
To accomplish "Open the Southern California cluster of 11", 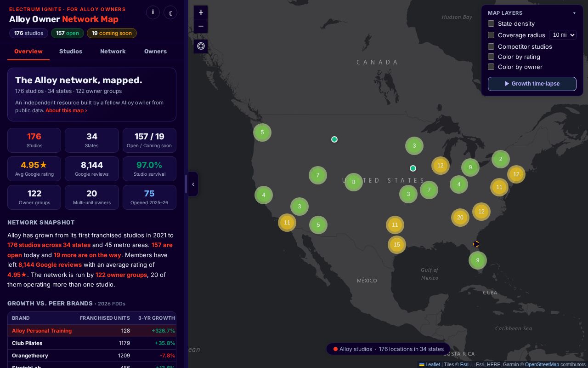I will [287, 223].
